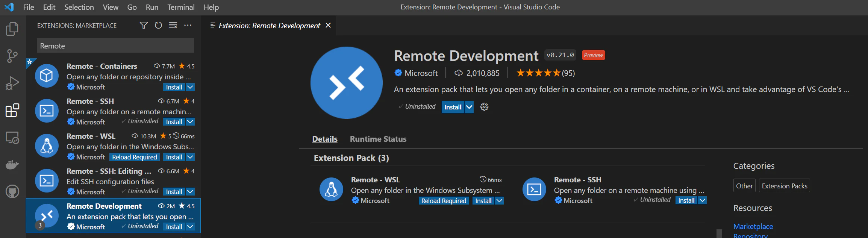Install Remote Development from sidebar list

coord(174,227)
